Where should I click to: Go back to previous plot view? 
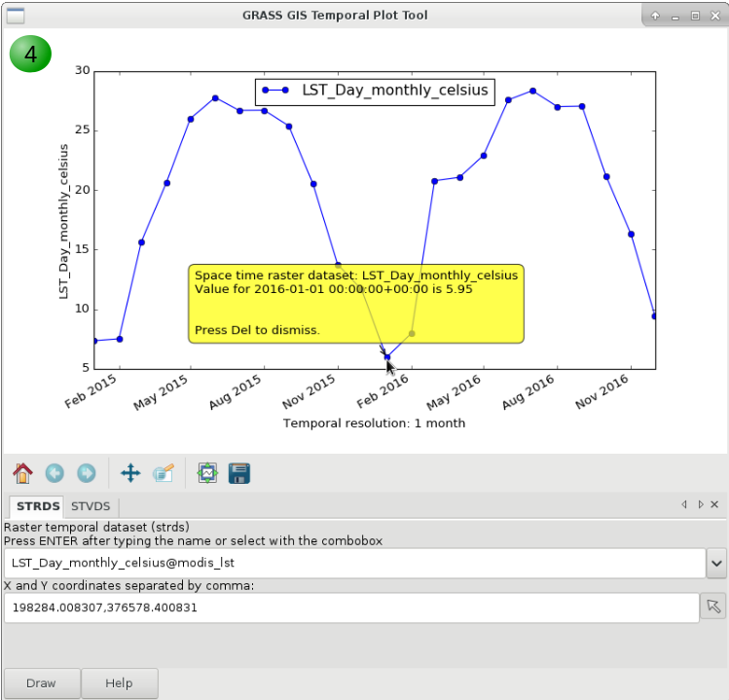pos(55,473)
